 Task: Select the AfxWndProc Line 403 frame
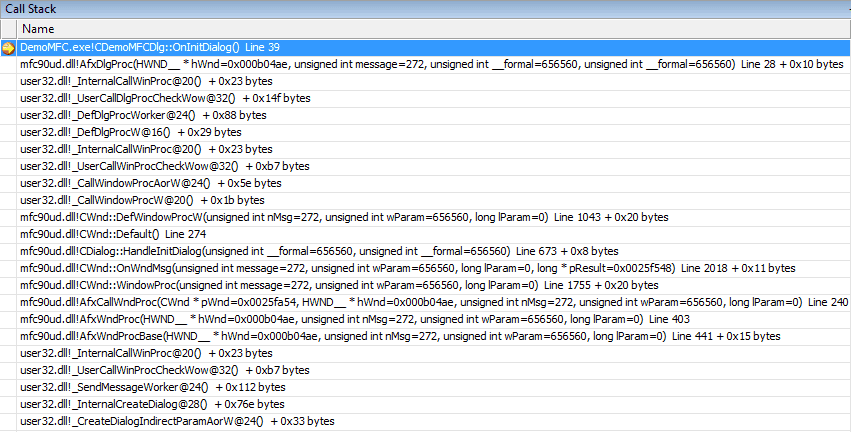click(434, 319)
